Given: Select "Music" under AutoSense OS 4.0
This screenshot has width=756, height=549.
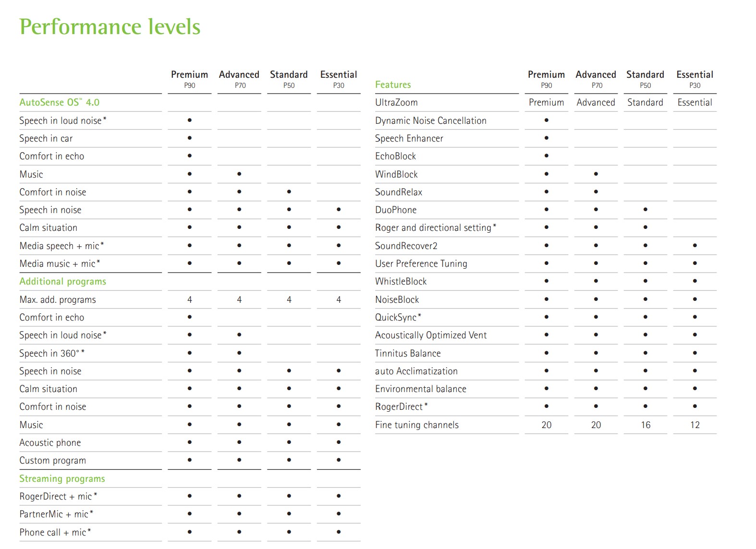Looking at the screenshot, I should point(31,174).
